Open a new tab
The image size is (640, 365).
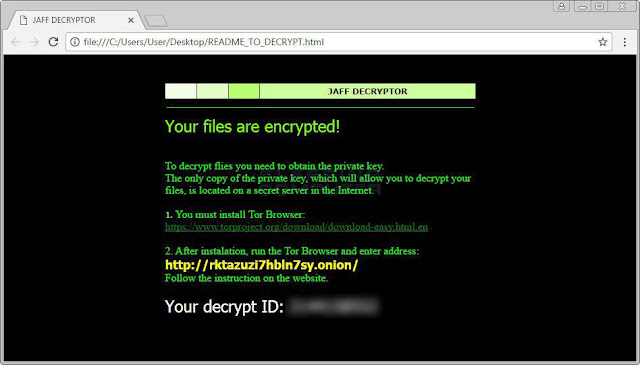tap(156, 21)
